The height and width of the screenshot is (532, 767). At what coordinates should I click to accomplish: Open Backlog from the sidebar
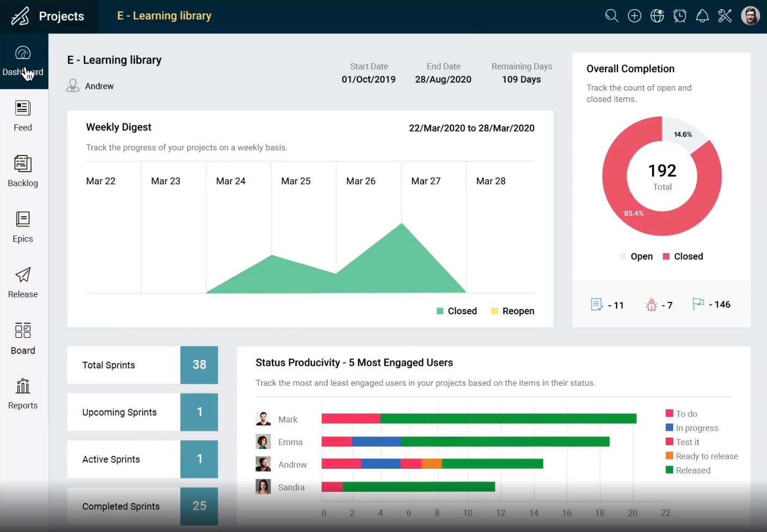[x=23, y=171]
